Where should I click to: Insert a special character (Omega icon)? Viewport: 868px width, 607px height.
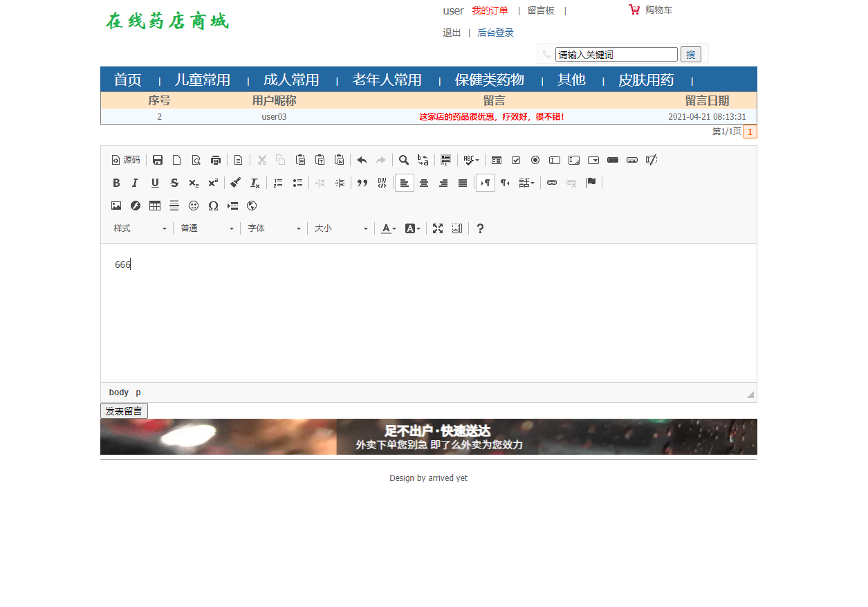(213, 206)
